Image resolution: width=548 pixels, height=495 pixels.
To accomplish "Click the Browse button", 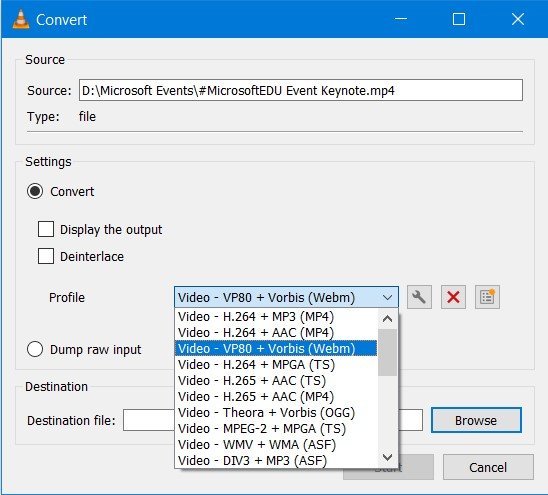I will [476, 420].
